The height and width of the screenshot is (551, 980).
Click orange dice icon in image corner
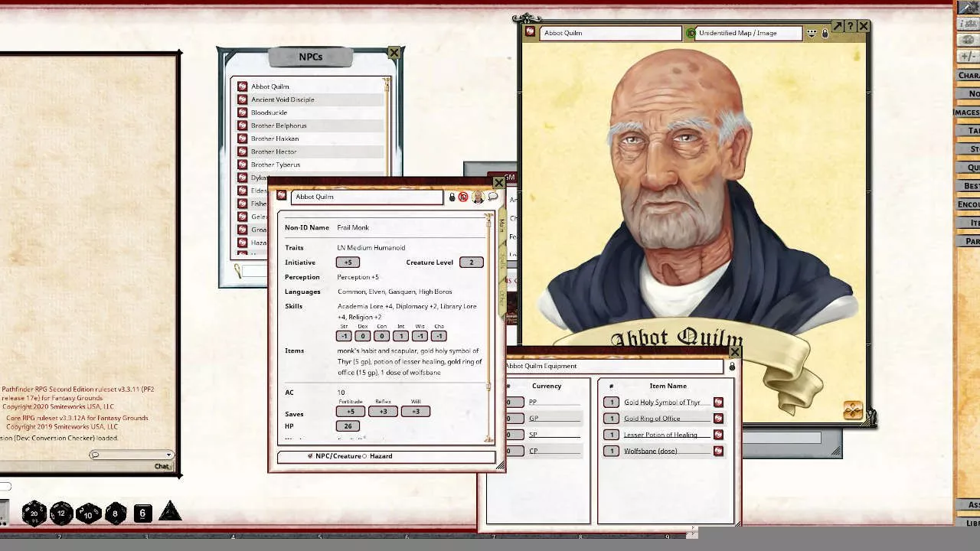(x=853, y=411)
